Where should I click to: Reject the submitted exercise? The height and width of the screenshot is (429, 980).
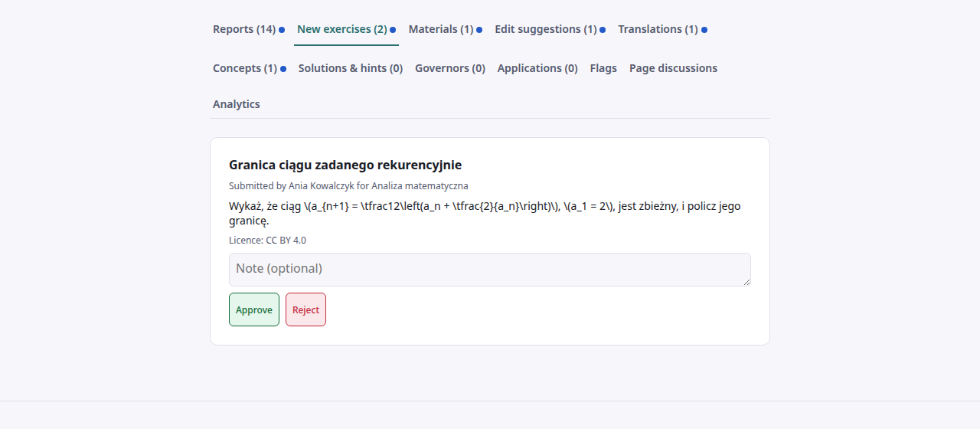point(305,309)
